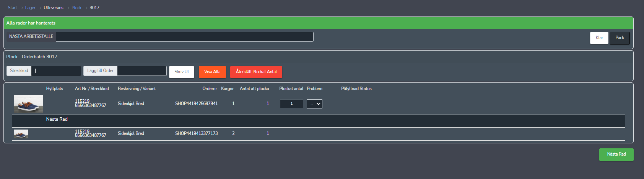
Task: Click the NÄSTA ARBETSSTÄLLE label
Action: [x=31, y=36]
